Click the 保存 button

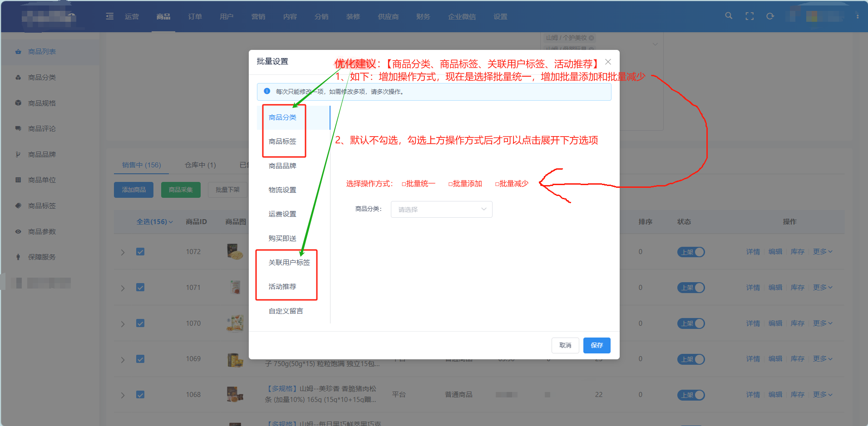pyautogui.click(x=597, y=345)
